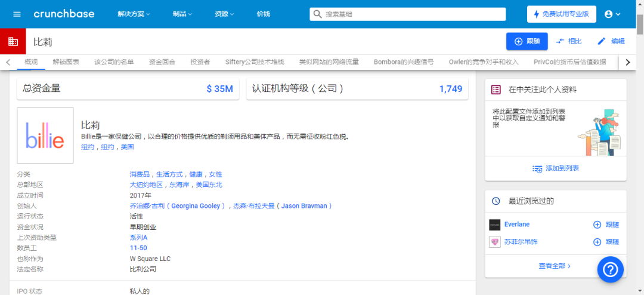Click the clock icon beside 最近浏览过的
This screenshot has width=644, height=295.
(x=496, y=201)
